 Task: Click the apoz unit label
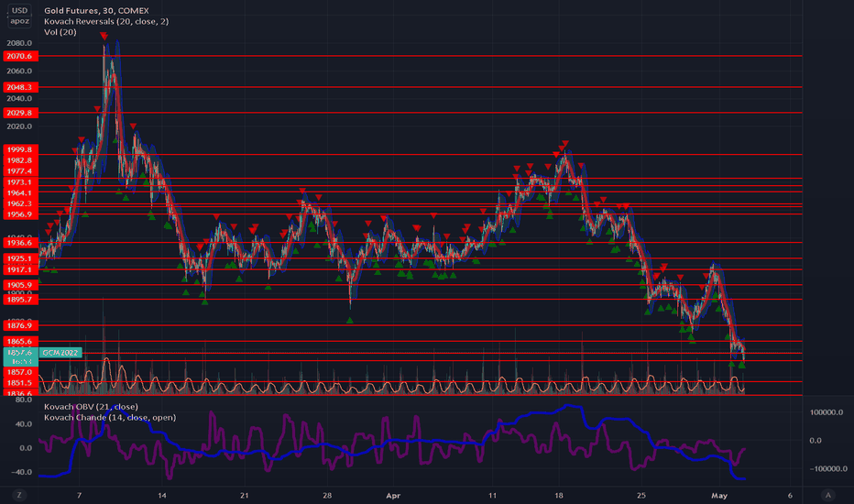(19, 21)
